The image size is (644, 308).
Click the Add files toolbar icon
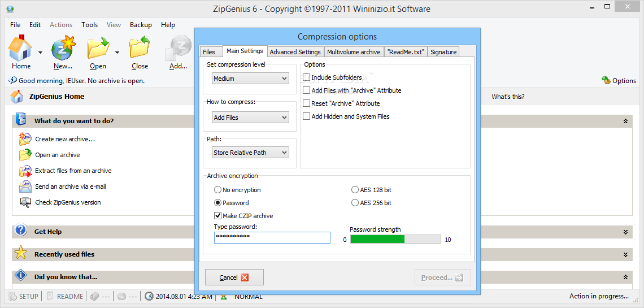[x=179, y=48]
